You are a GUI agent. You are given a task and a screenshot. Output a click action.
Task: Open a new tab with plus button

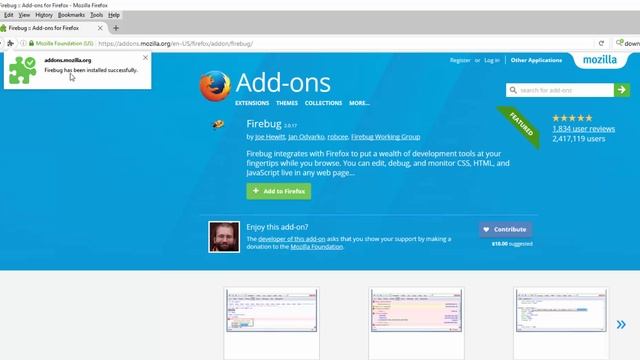pos(116,28)
